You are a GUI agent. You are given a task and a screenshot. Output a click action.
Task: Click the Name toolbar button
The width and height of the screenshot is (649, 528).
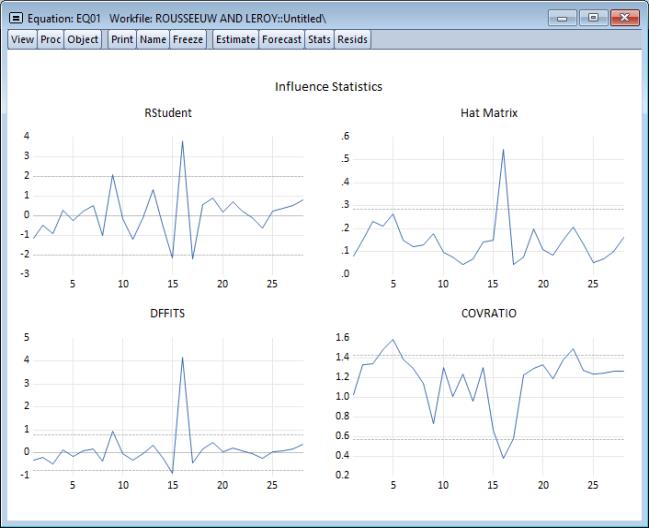click(x=152, y=39)
